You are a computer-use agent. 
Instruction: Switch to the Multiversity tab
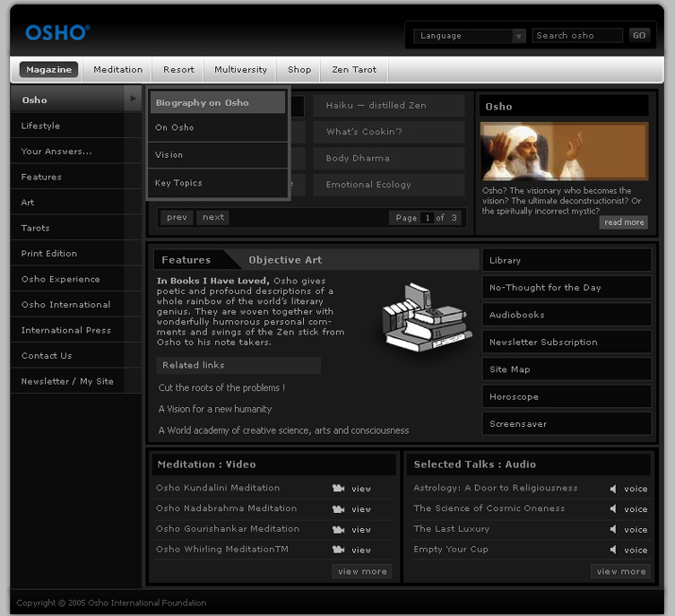pyautogui.click(x=240, y=69)
